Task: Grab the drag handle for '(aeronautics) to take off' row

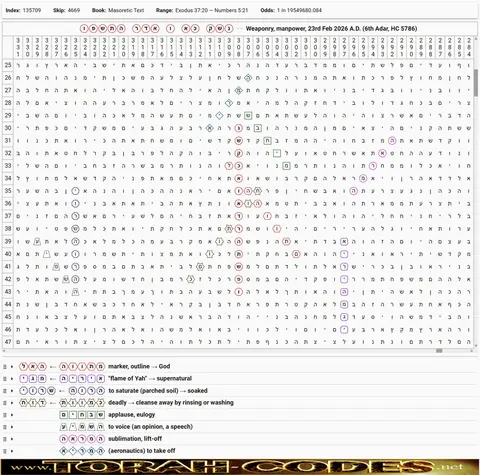Action: 5,451
